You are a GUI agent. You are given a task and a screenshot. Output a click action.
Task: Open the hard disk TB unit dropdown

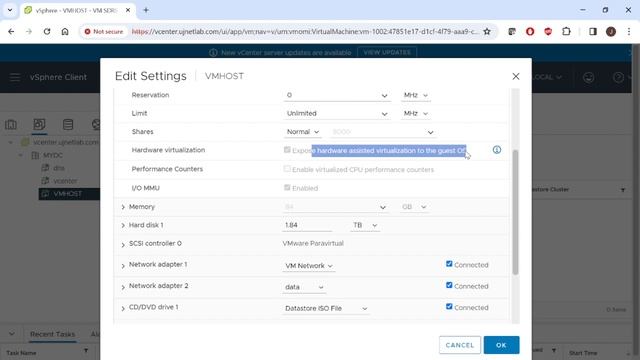point(365,225)
